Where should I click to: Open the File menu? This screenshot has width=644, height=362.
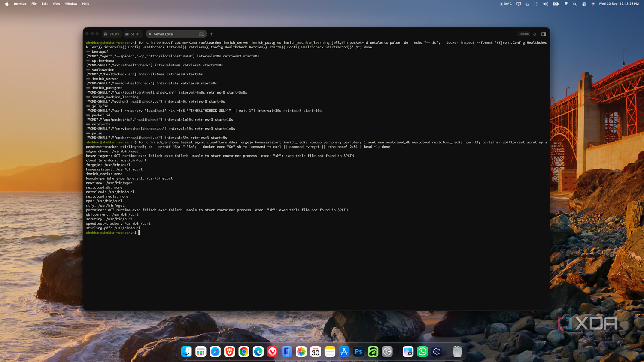point(34,3)
